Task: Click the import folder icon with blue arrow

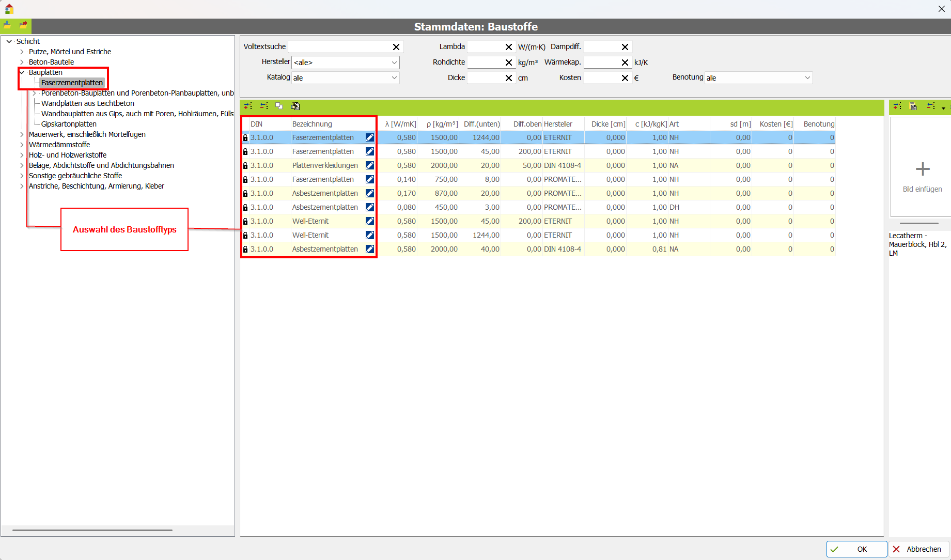Action: coord(7,25)
